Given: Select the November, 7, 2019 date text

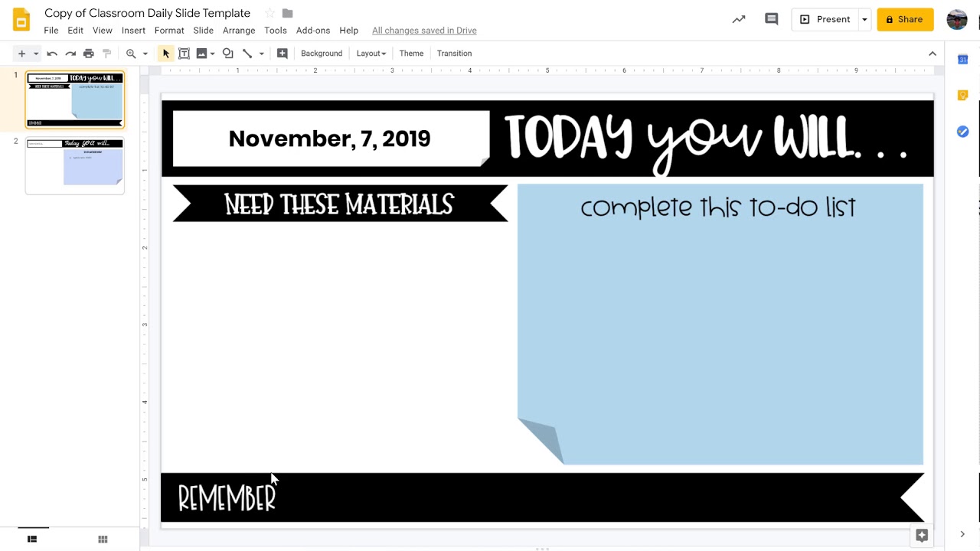Looking at the screenshot, I should click(329, 139).
